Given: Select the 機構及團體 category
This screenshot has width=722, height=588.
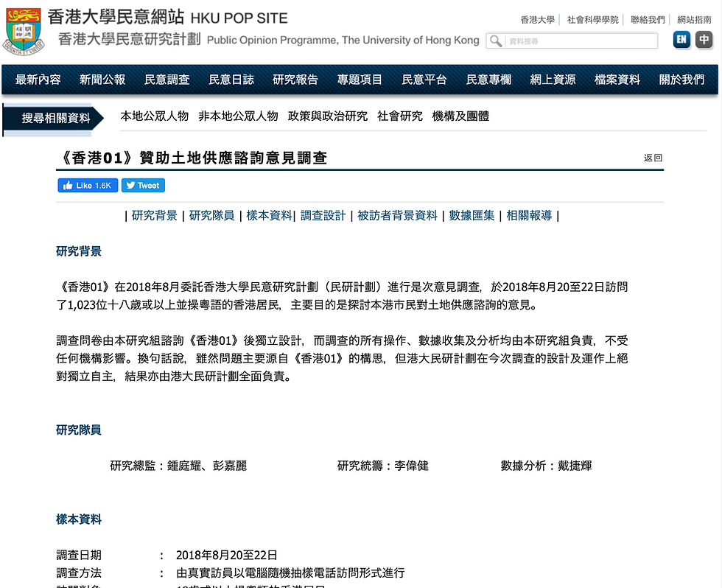Looking at the screenshot, I should tap(460, 116).
